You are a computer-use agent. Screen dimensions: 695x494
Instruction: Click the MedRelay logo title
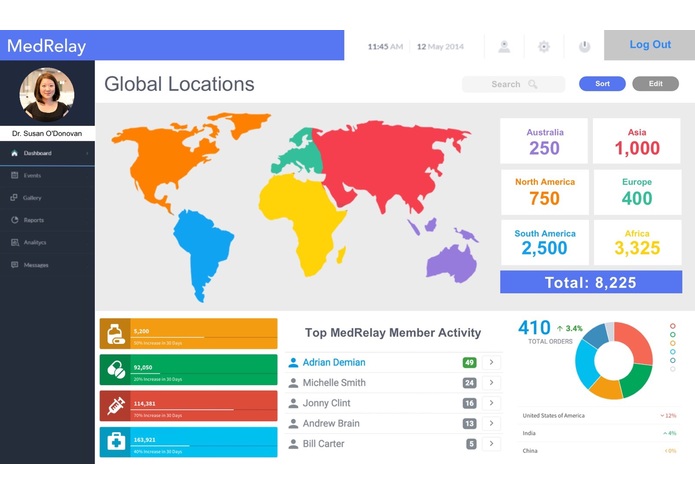pos(47,46)
